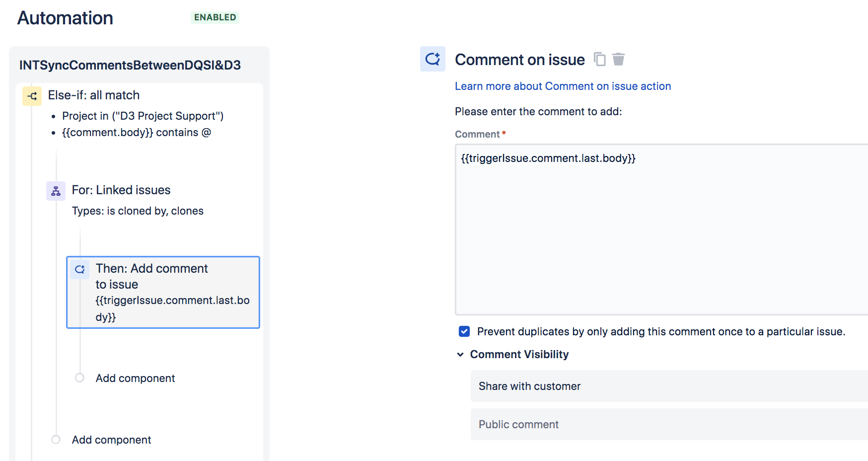Delete the Comment on issue action
The image size is (868, 461).
point(619,59)
